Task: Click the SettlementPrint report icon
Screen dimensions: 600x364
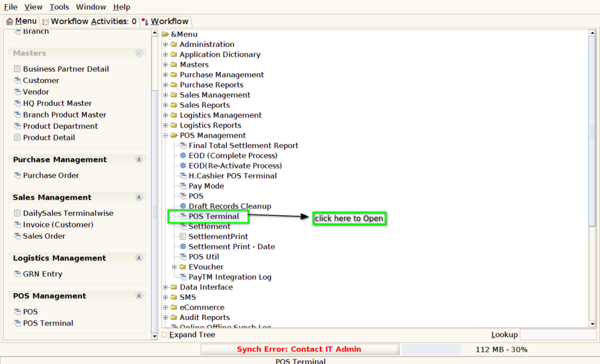Action: click(183, 236)
